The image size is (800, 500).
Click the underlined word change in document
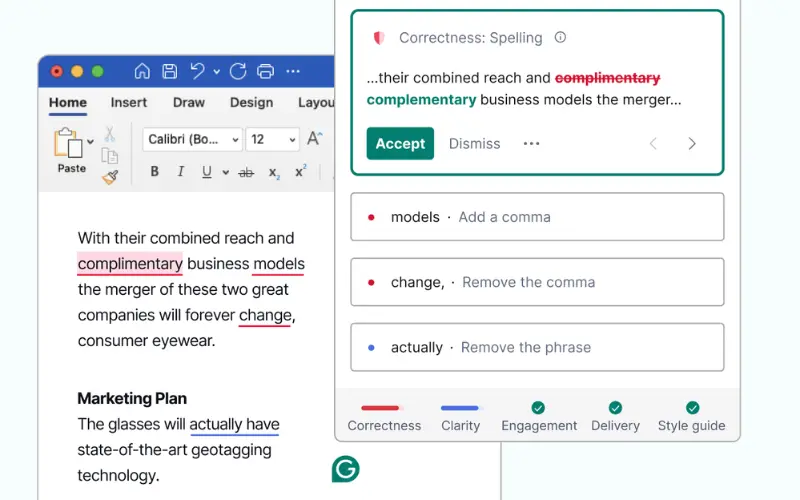click(265, 315)
